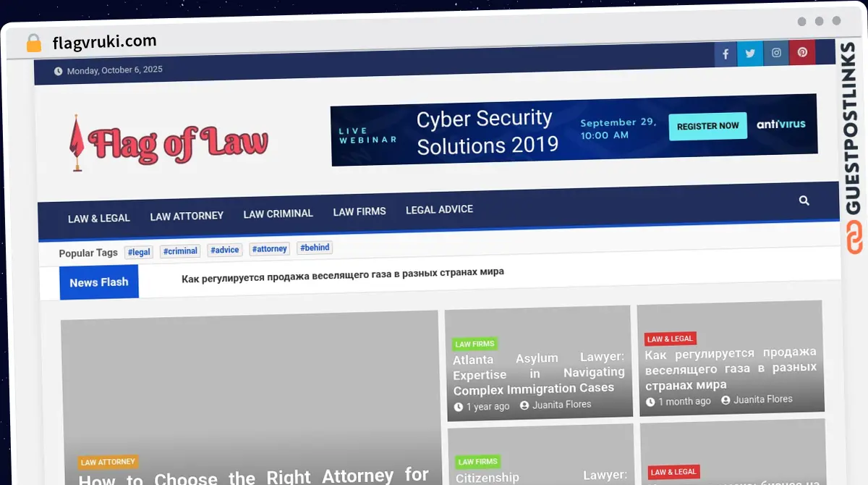Click the clock icon beside the date
The image size is (868, 485).
pyautogui.click(x=59, y=71)
